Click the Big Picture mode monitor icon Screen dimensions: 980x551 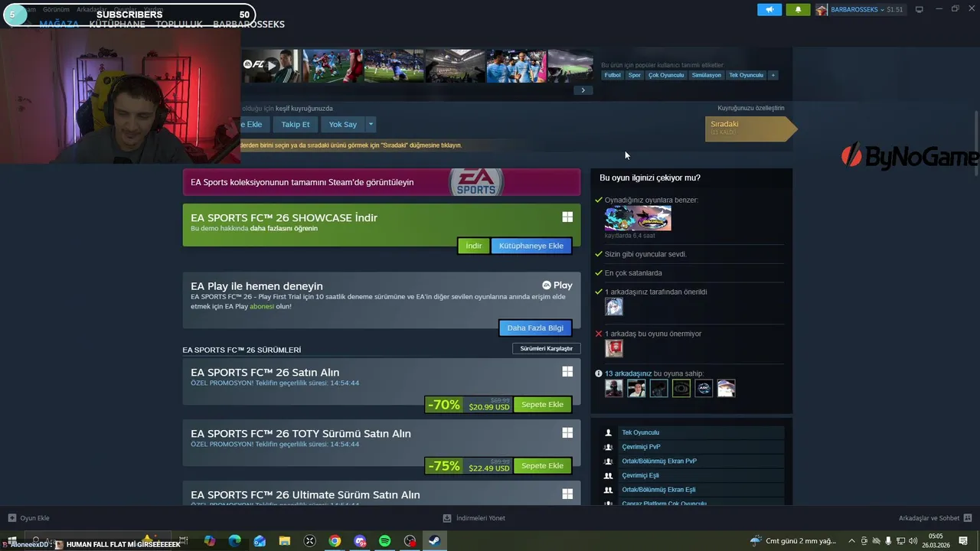click(x=920, y=10)
